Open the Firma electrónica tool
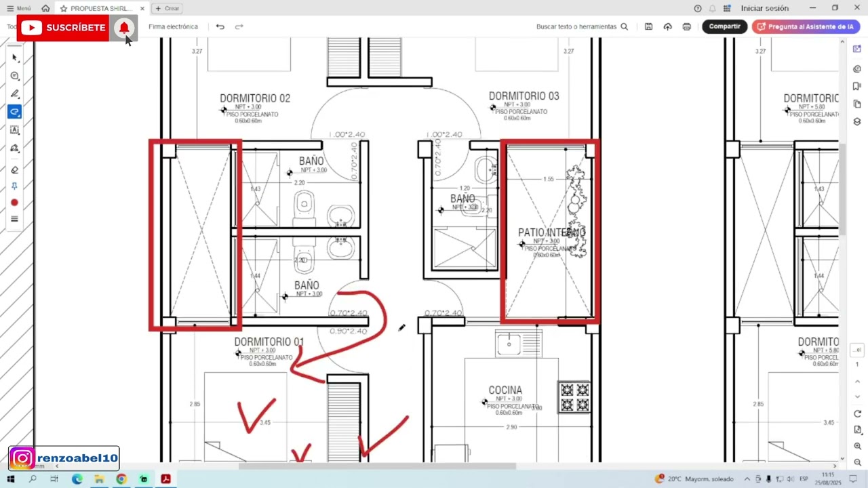This screenshot has height=488, width=868. pyautogui.click(x=173, y=26)
